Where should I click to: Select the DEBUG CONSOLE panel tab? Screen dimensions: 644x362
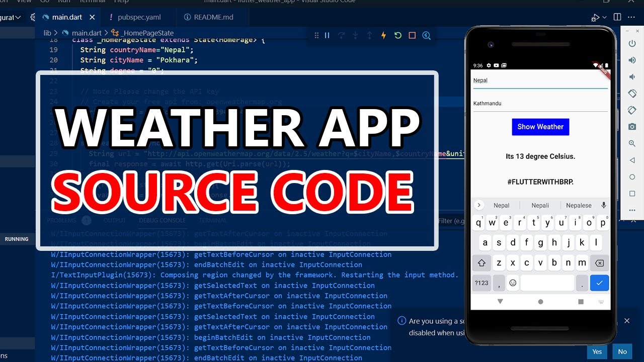[162, 220]
